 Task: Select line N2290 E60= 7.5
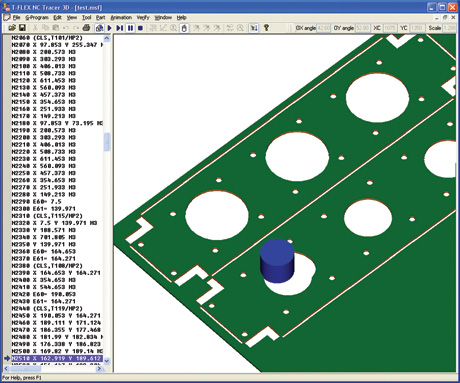click(36, 202)
